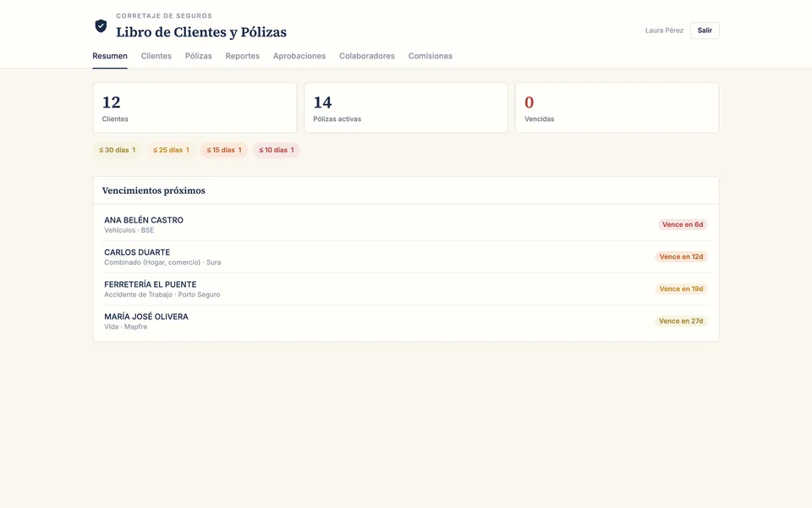Screen dimensions: 812x508
Task: Open the 14 Pólizas activas card
Action: pyautogui.click(x=406, y=108)
